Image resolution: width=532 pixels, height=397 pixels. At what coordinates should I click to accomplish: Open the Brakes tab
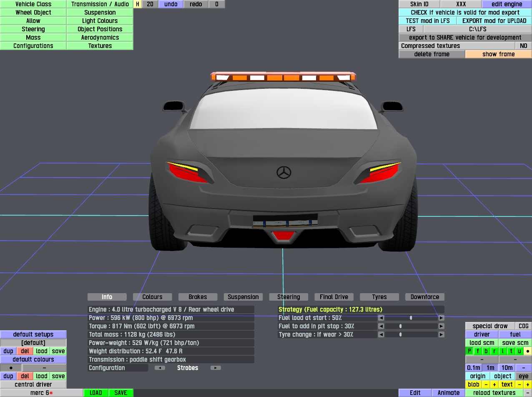[x=198, y=297]
